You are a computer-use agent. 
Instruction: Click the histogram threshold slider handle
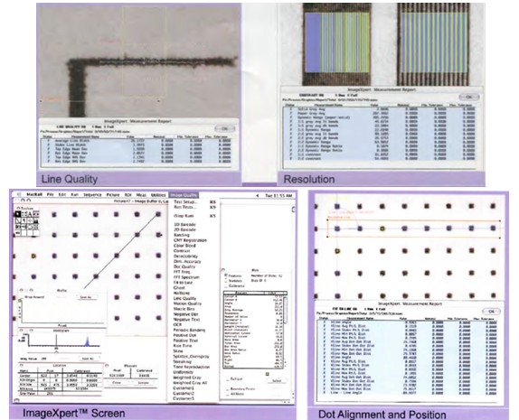click(x=56, y=352)
